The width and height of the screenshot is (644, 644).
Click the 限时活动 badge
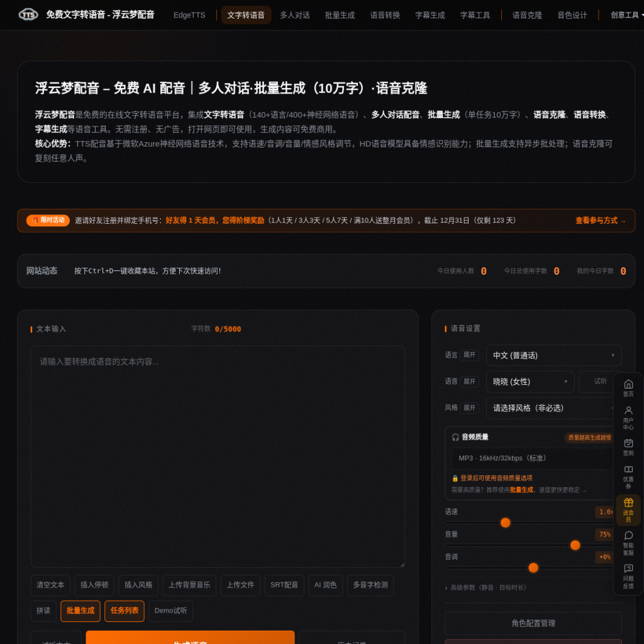point(48,220)
